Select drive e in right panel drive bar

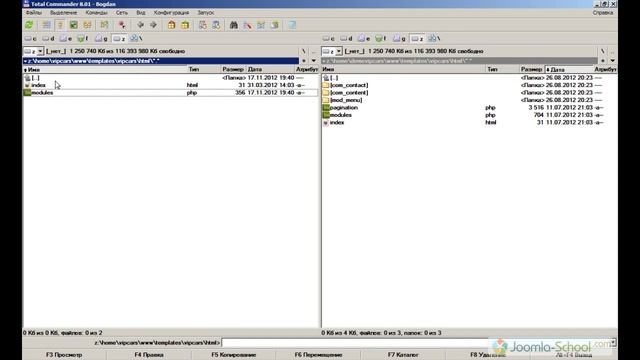(364, 38)
